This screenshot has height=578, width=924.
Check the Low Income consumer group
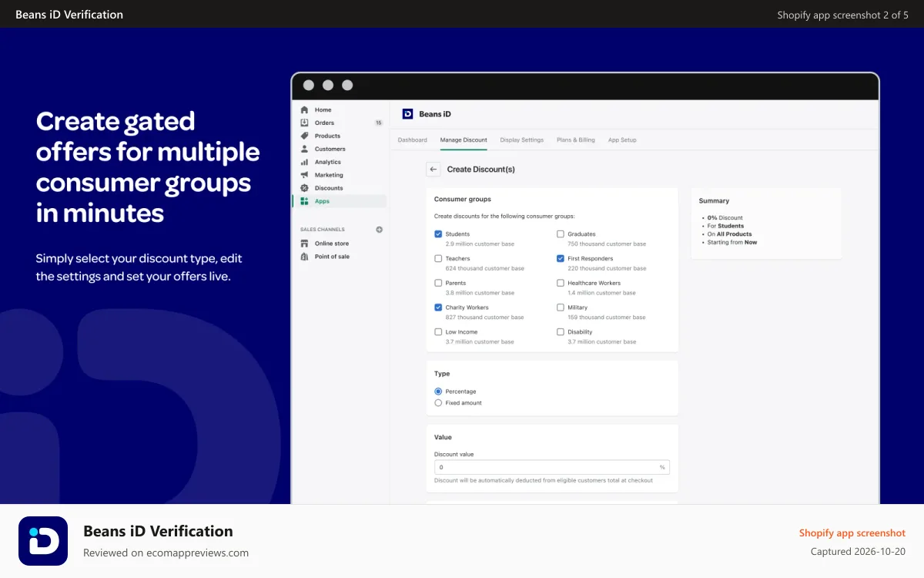point(438,332)
